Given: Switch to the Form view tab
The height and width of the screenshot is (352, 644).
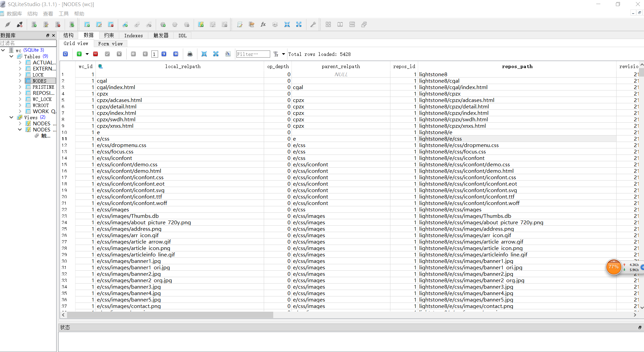Looking at the screenshot, I should (110, 44).
